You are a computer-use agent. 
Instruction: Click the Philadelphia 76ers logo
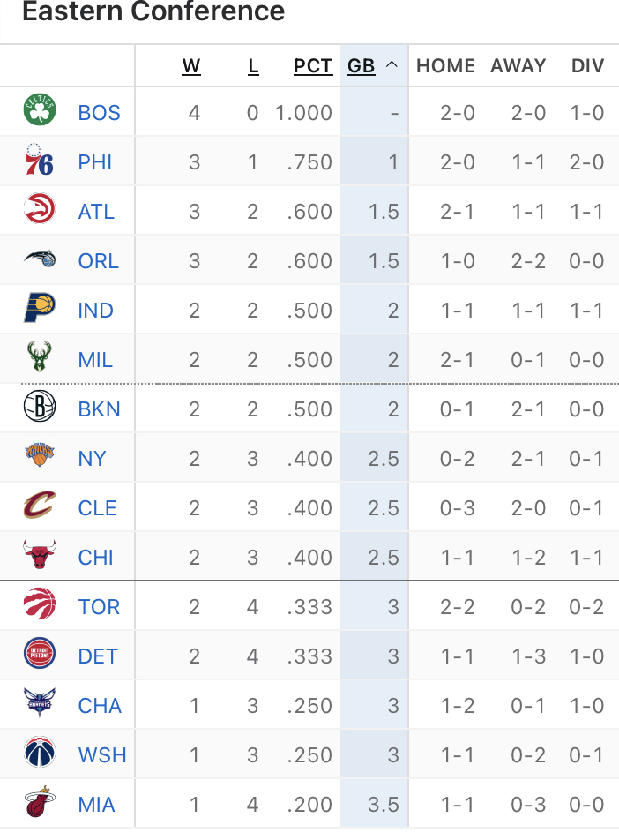[x=40, y=161]
